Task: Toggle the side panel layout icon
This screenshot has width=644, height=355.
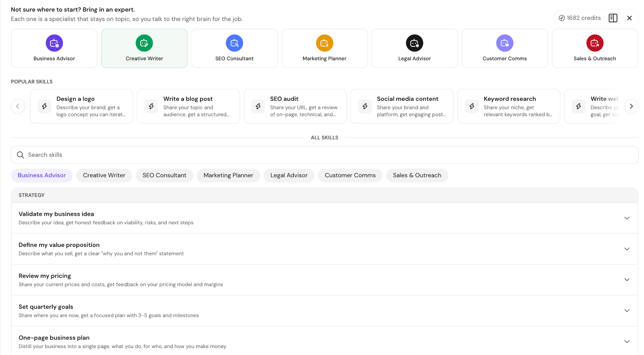Action: coord(613,18)
